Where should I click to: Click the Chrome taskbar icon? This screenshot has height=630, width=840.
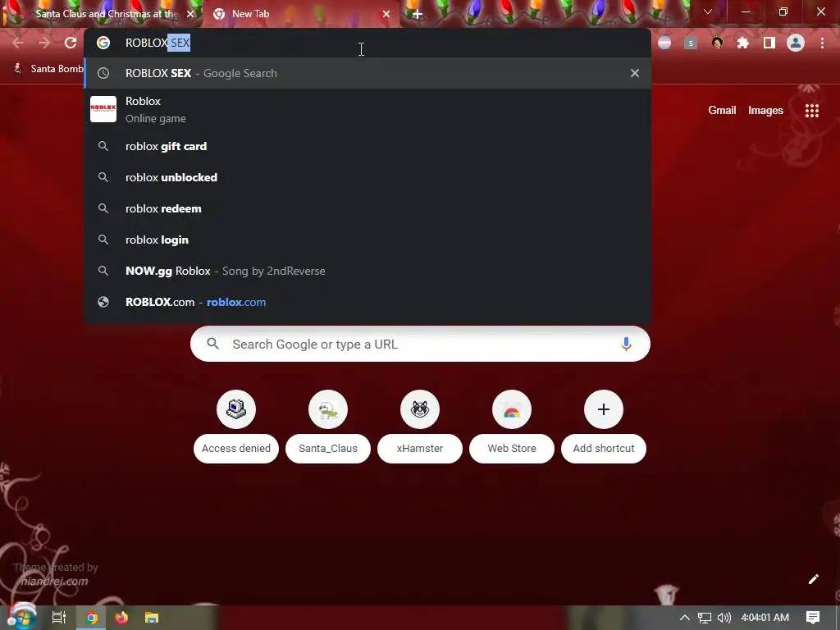point(91,618)
